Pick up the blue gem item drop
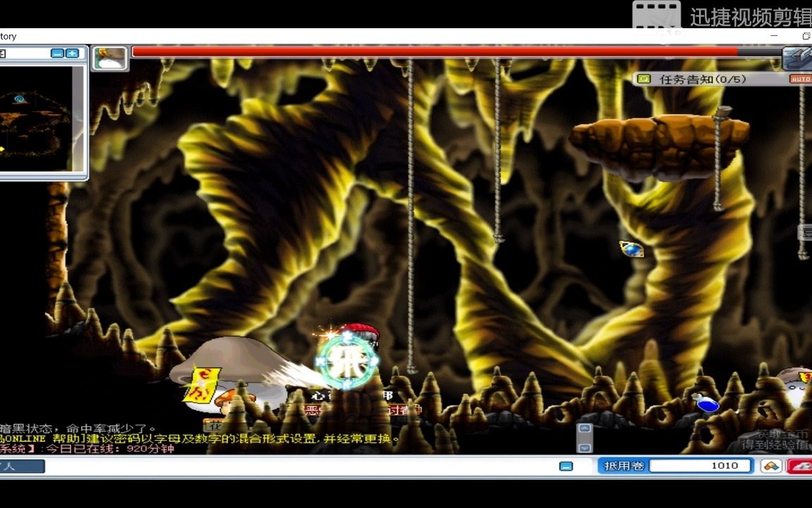The image size is (812, 508). [x=632, y=249]
